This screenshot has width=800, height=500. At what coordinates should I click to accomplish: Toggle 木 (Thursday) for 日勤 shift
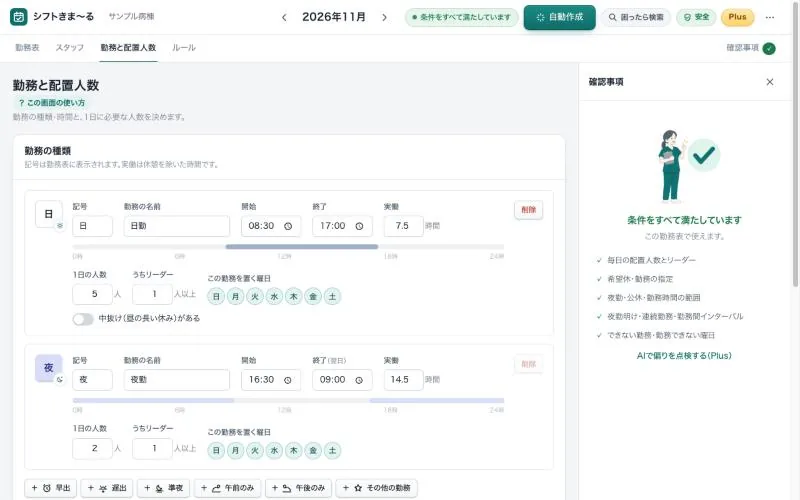tap(294, 296)
